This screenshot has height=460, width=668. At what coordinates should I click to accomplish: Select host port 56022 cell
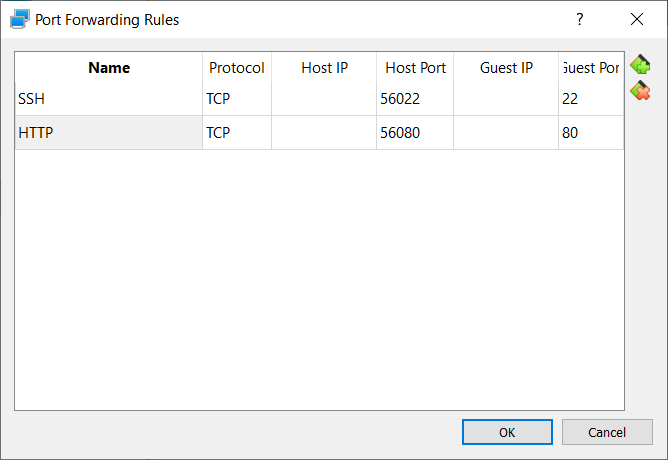415,100
